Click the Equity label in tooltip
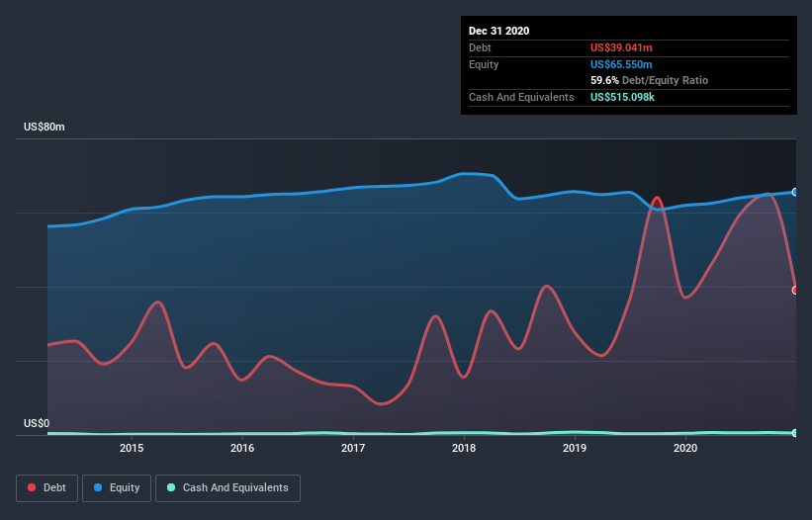This screenshot has width=812, height=520. (484, 64)
